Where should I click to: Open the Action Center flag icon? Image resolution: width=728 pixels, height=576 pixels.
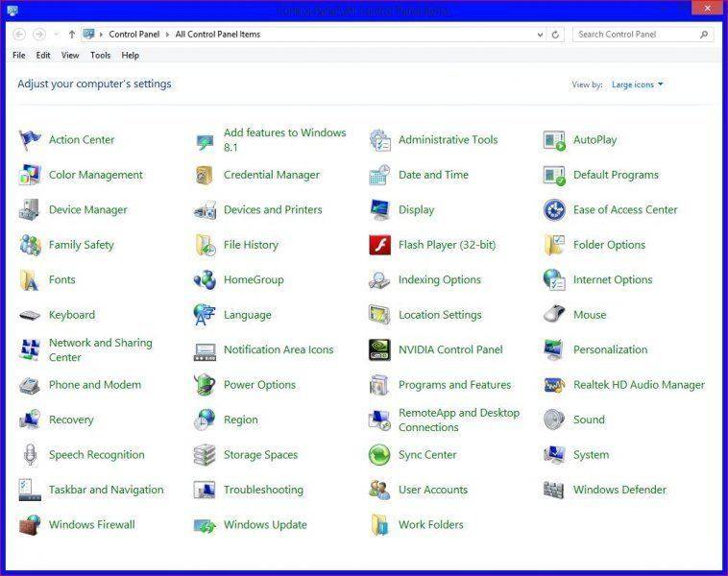30,140
